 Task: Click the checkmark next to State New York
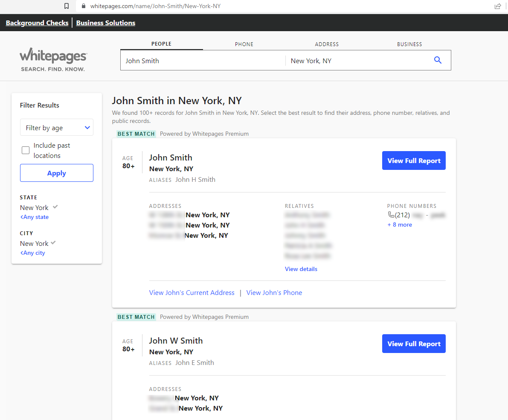(55, 207)
